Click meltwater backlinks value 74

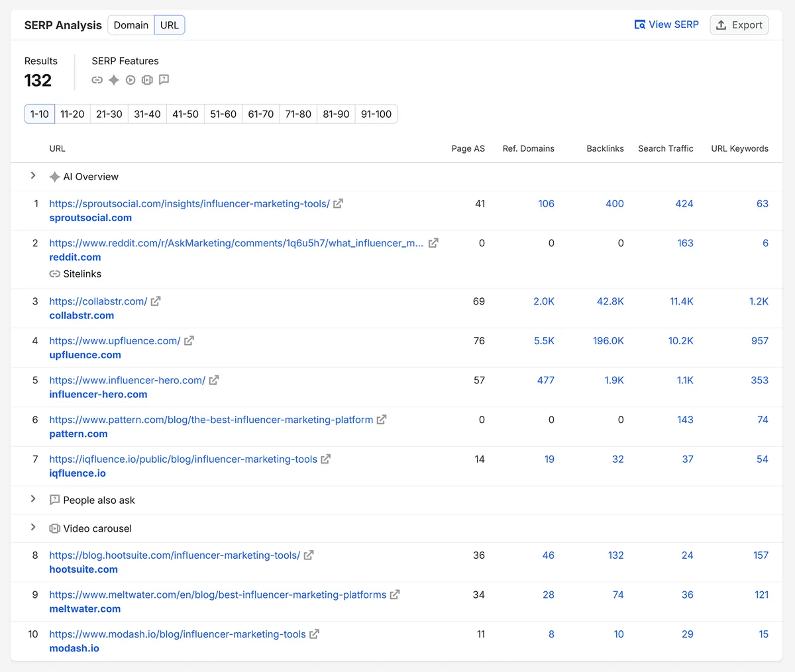coord(618,595)
